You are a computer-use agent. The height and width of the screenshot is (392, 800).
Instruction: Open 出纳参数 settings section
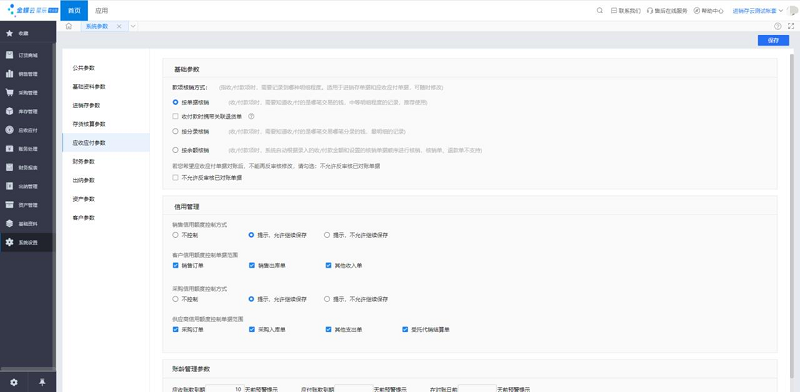(106, 180)
